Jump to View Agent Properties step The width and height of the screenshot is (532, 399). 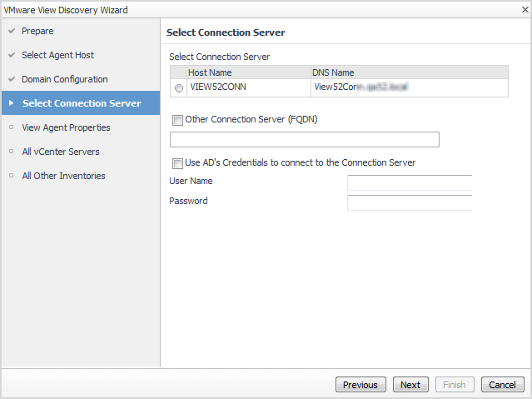pyautogui.click(x=66, y=127)
